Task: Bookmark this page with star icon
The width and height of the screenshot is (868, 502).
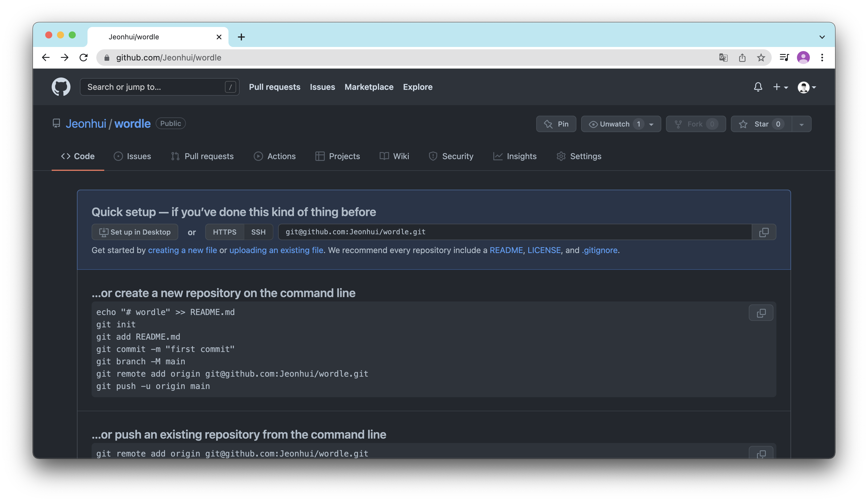Action: (761, 58)
